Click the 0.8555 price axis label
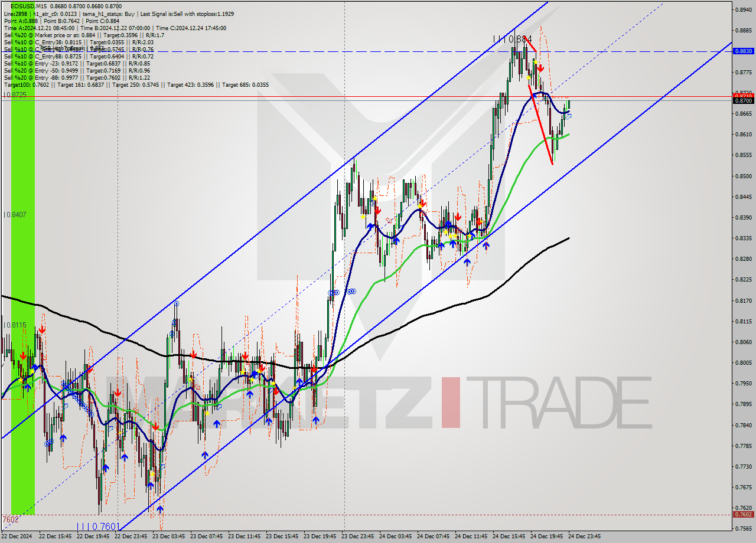756x543 pixels. pos(742,155)
